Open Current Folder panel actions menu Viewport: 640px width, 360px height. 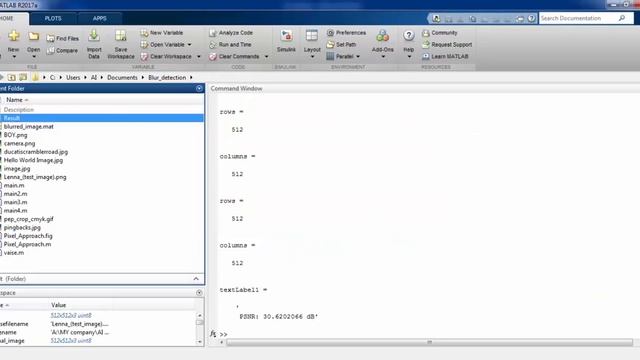click(199, 88)
